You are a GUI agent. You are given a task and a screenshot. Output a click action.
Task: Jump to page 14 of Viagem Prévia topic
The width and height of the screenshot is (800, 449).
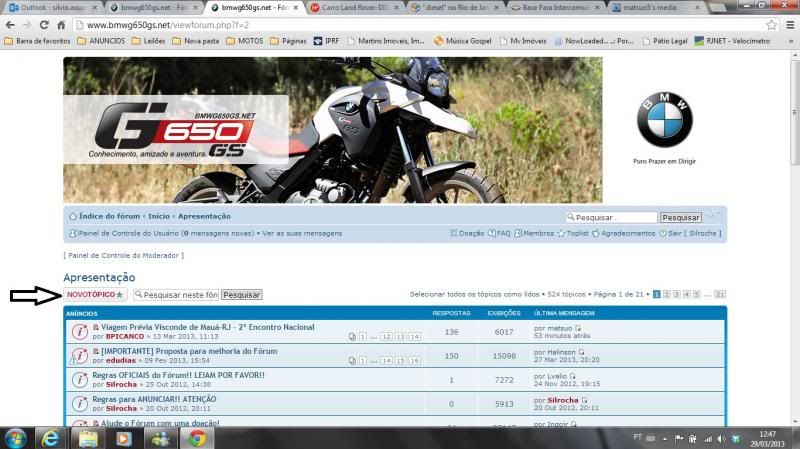pos(414,337)
